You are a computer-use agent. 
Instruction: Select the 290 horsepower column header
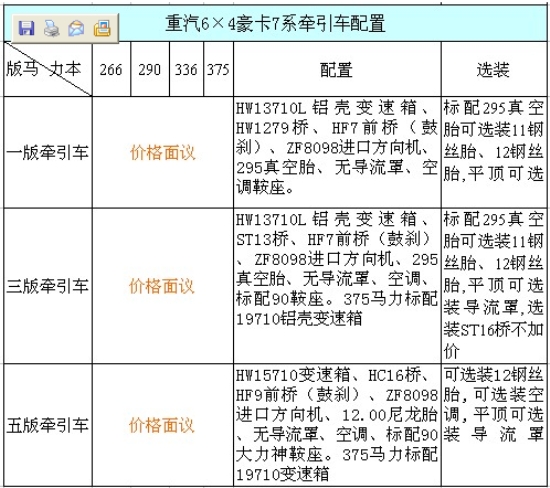pos(150,69)
